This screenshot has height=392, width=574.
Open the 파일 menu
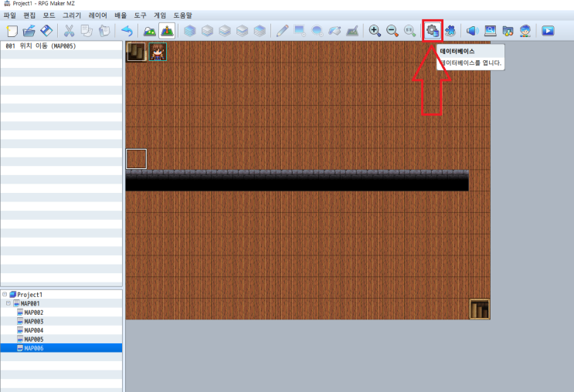pos(10,15)
